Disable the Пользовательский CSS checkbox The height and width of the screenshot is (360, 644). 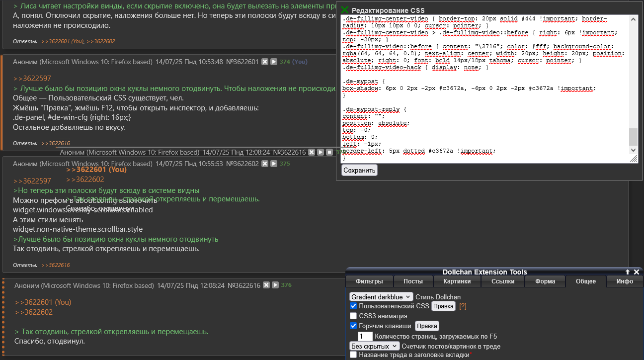point(353,306)
